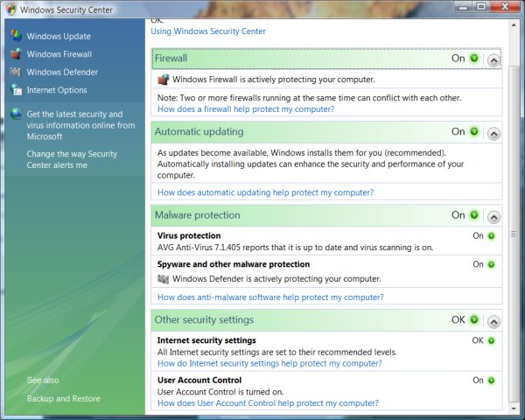The image size is (525, 420).
Task: Open How does User Account Control help link
Action: [x=268, y=403]
